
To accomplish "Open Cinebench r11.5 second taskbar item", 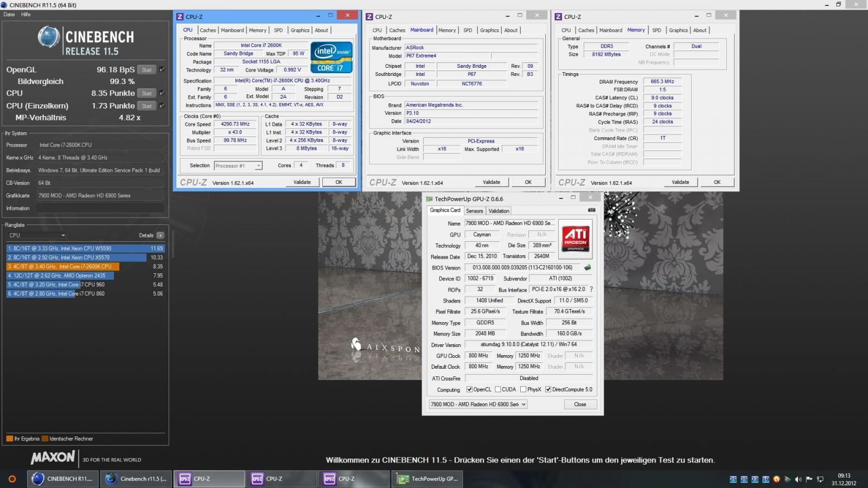I will (x=137, y=479).
